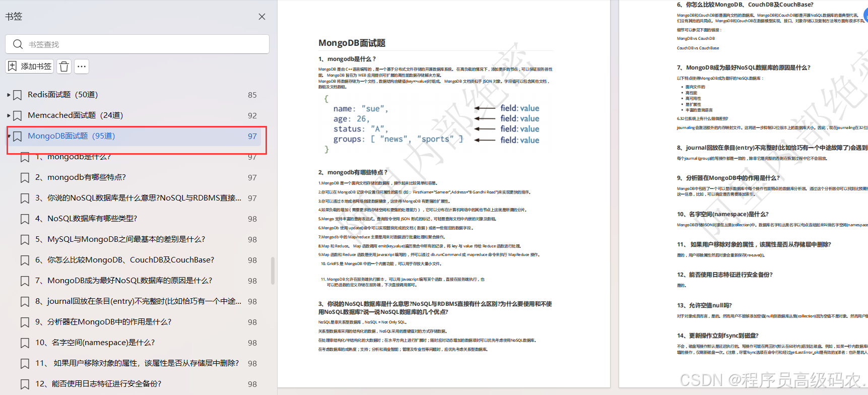Click the field:value JSON diagram image

click(432, 124)
